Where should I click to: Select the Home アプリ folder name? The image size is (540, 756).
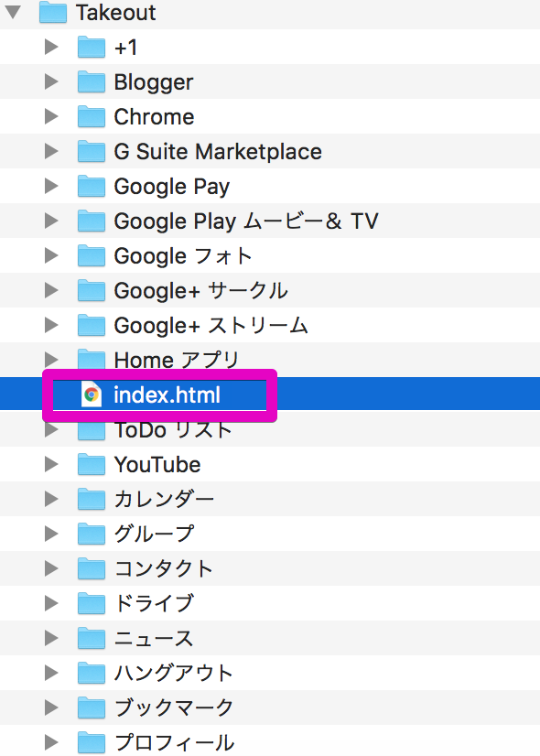click(177, 360)
